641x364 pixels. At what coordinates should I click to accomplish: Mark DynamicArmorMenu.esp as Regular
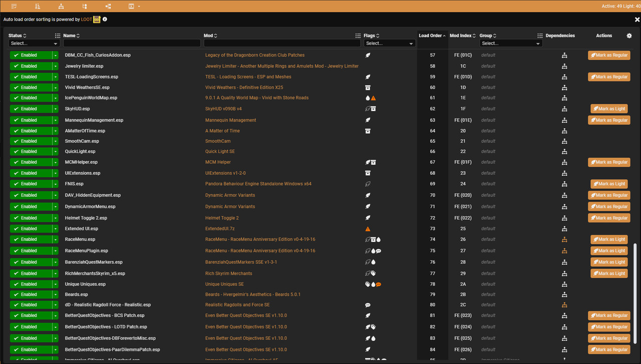click(609, 206)
